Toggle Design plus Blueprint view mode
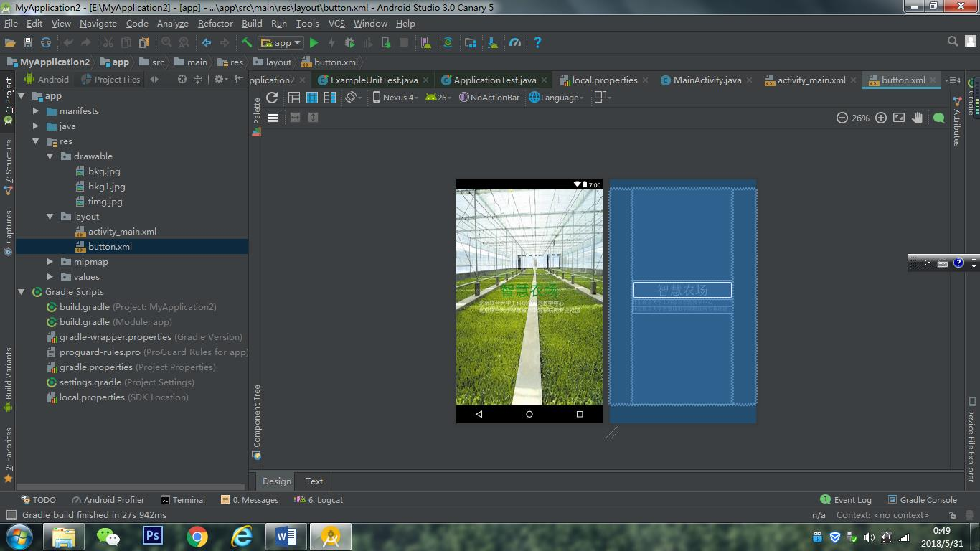Image resolution: width=980 pixels, height=551 pixels. [x=330, y=98]
